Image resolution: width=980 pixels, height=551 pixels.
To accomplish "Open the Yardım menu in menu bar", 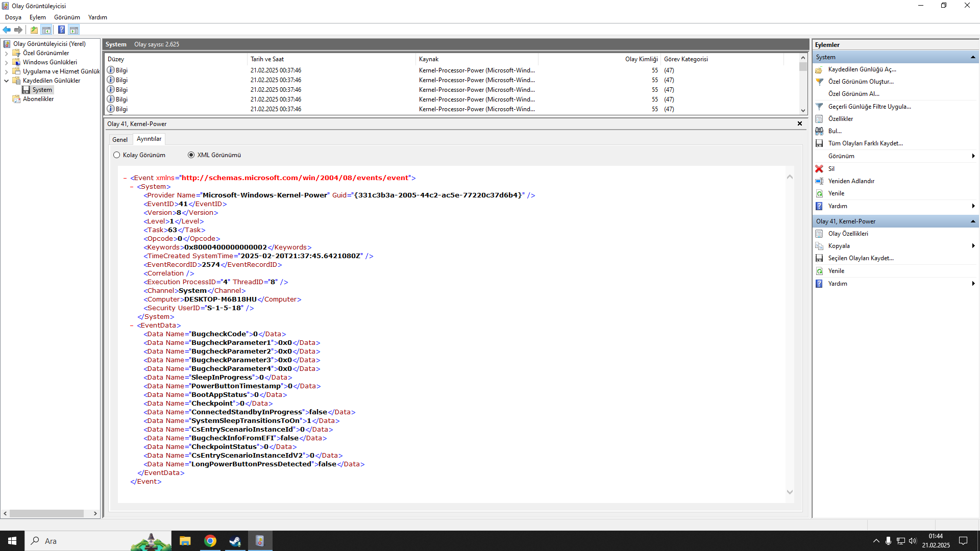I will [x=97, y=17].
